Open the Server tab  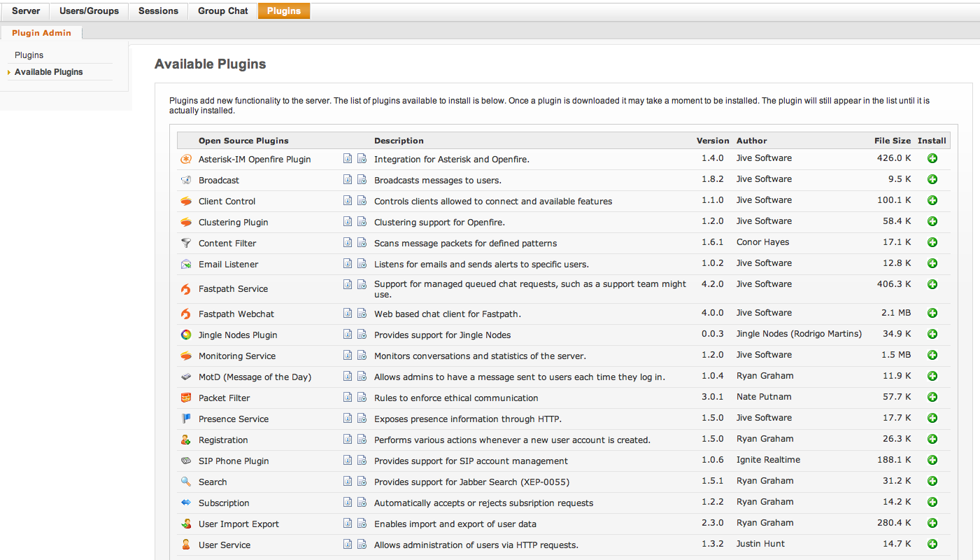pos(26,11)
